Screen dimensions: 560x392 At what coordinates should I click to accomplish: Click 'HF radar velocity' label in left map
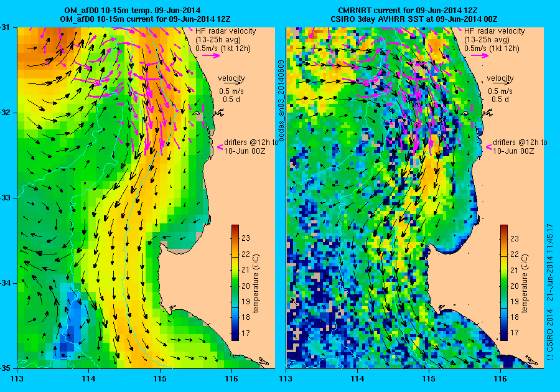pyautogui.click(x=226, y=31)
